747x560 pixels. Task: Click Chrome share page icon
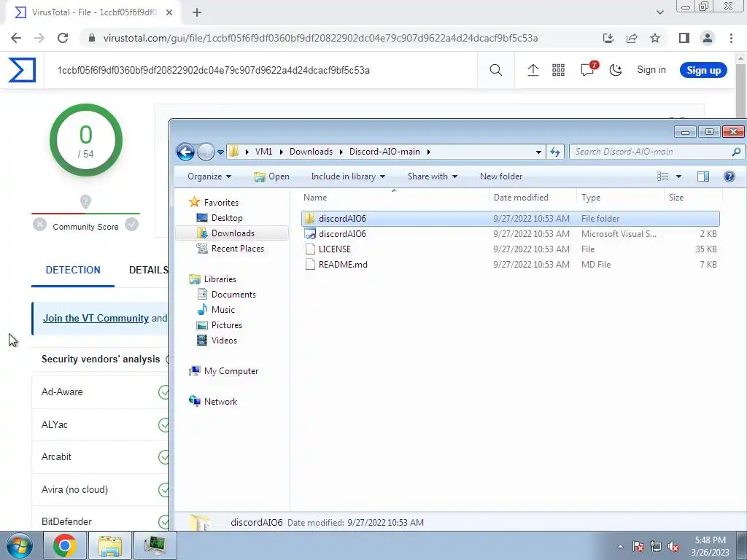point(632,38)
